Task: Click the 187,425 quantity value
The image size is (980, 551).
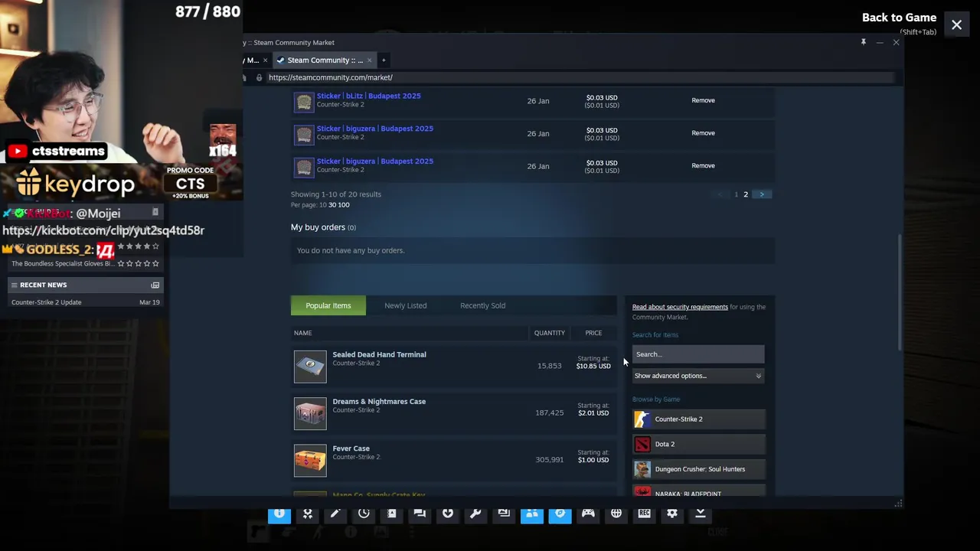Action: tap(550, 413)
